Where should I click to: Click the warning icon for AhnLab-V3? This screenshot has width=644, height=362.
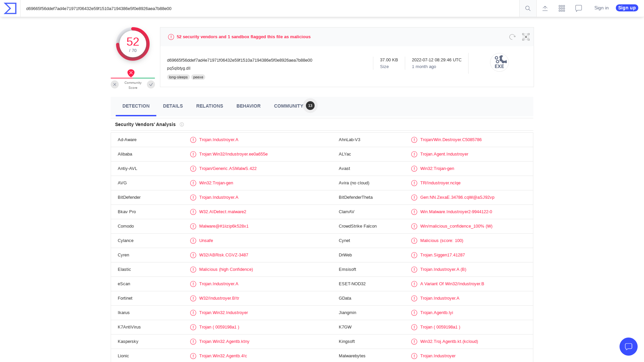coord(414,140)
